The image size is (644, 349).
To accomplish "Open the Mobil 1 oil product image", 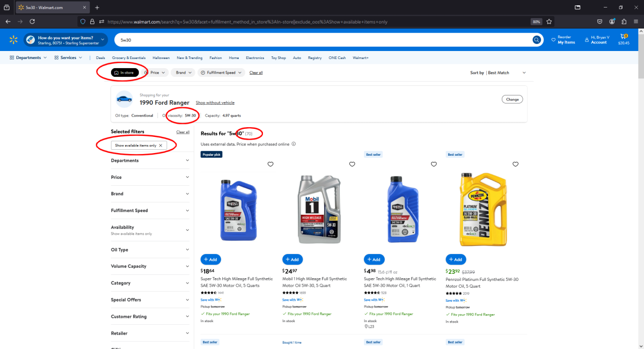I will point(319,209).
